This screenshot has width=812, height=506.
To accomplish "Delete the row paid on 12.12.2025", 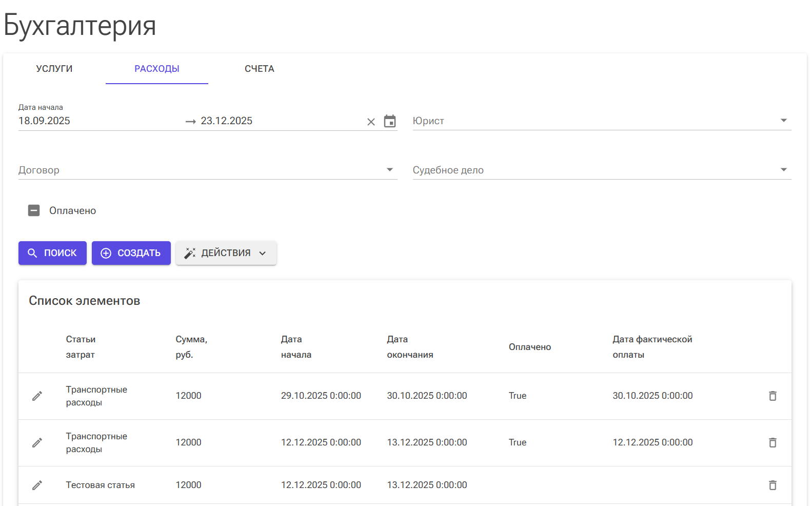I will pyautogui.click(x=773, y=442).
